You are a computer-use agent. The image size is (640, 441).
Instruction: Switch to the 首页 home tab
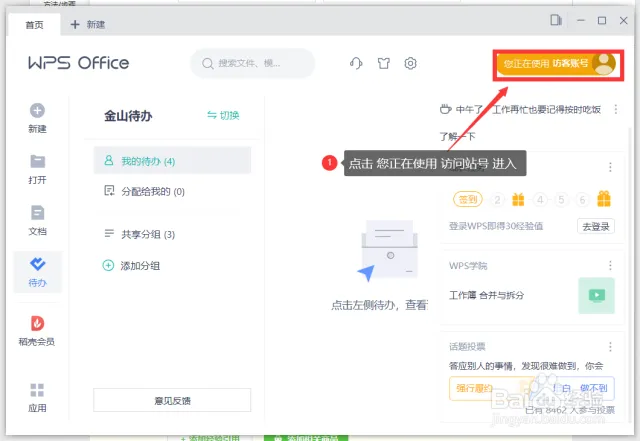tap(34, 24)
